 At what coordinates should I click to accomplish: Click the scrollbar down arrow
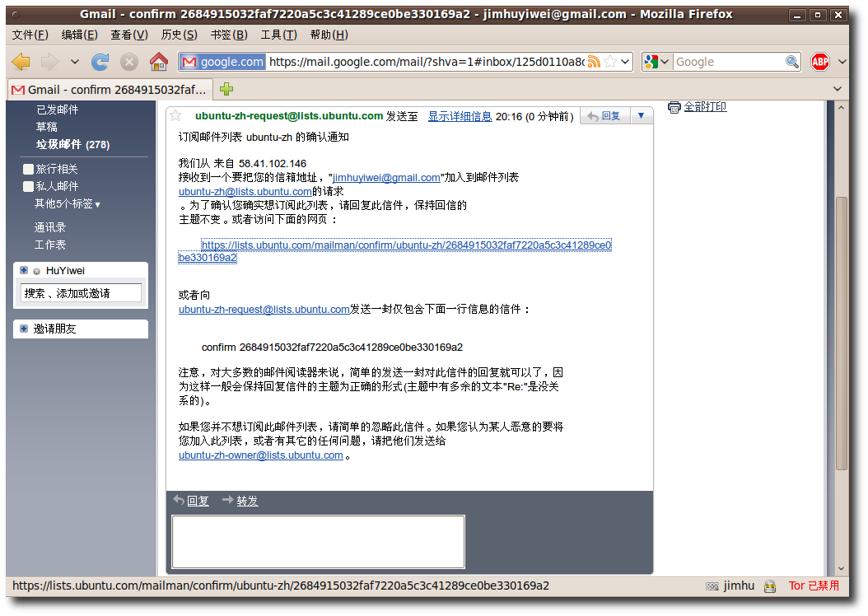842,568
